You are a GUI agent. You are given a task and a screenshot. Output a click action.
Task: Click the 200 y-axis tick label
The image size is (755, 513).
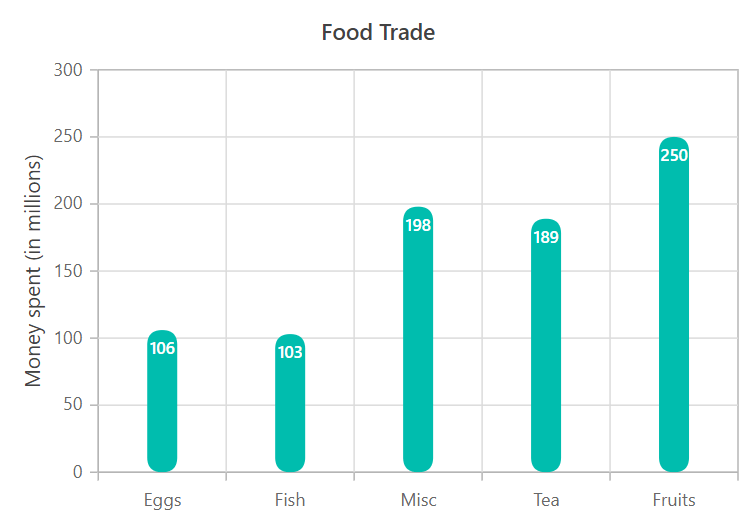(x=70, y=204)
